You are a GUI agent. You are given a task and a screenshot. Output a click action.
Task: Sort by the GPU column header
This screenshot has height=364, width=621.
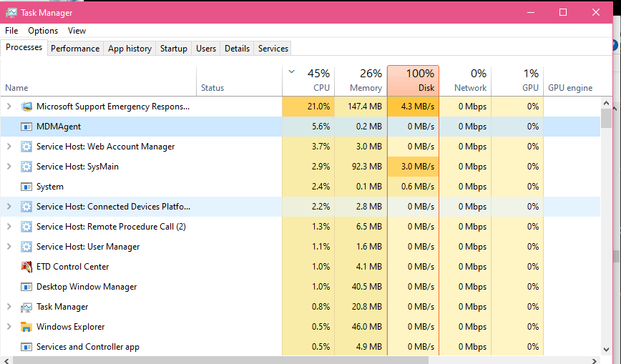coord(517,82)
